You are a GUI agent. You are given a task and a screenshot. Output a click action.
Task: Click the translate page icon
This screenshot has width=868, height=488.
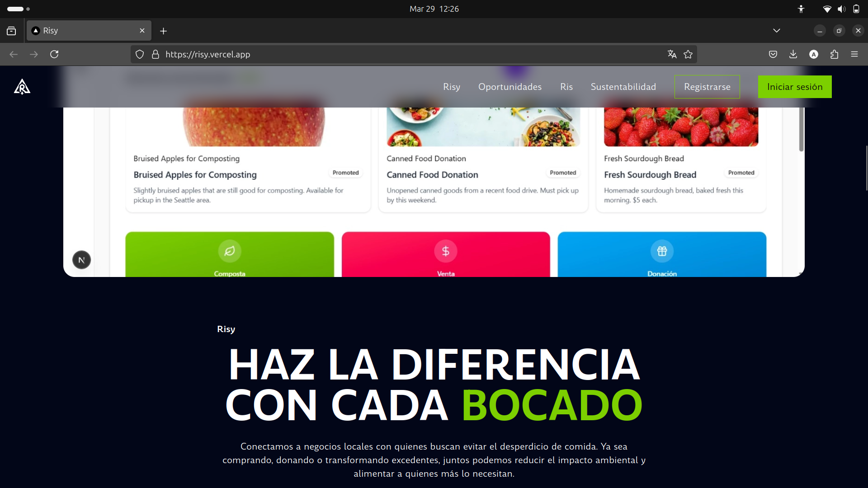click(672, 54)
